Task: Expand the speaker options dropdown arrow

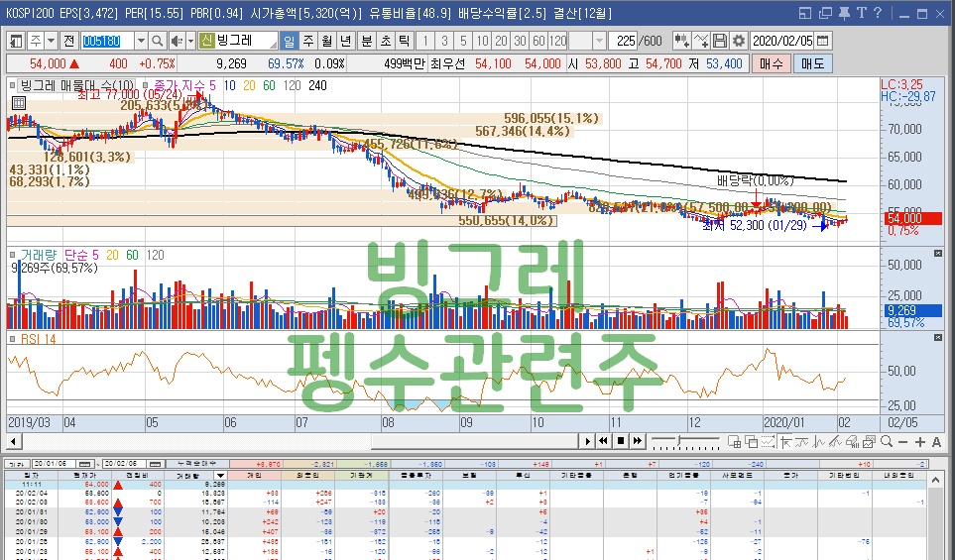Action: click(x=190, y=41)
